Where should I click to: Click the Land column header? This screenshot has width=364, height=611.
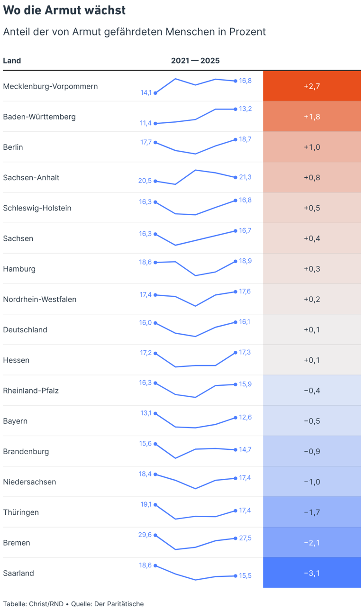(12, 61)
